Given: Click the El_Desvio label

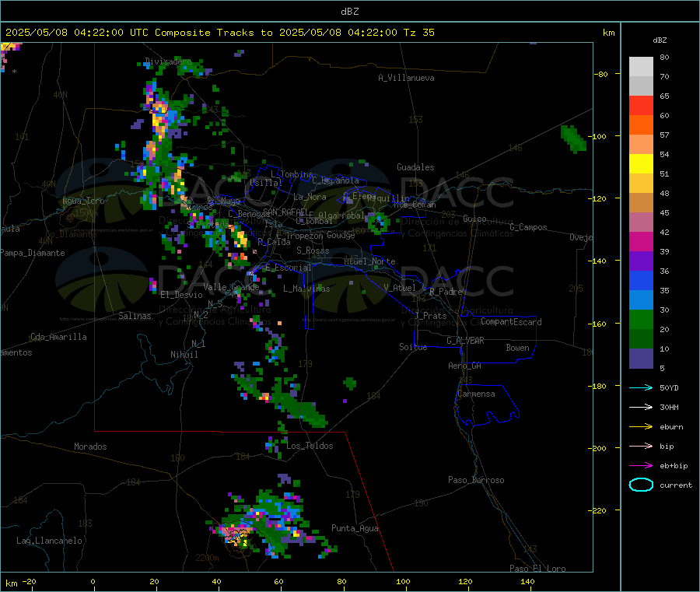Looking at the screenshot, I should (x=181, y=295).
